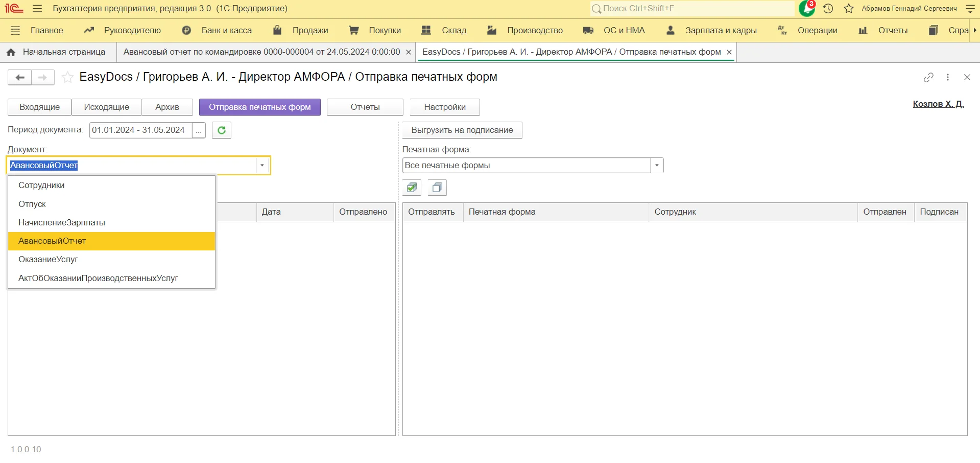This screenshot has width=980, height=463.
Task: Add page to favorites with title star
Action: [x=67, y=77]
